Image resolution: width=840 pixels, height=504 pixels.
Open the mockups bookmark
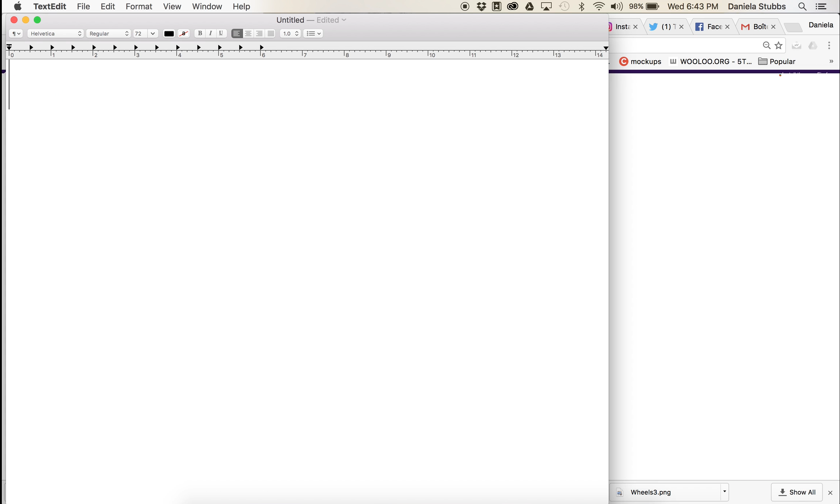click(640, 61)
